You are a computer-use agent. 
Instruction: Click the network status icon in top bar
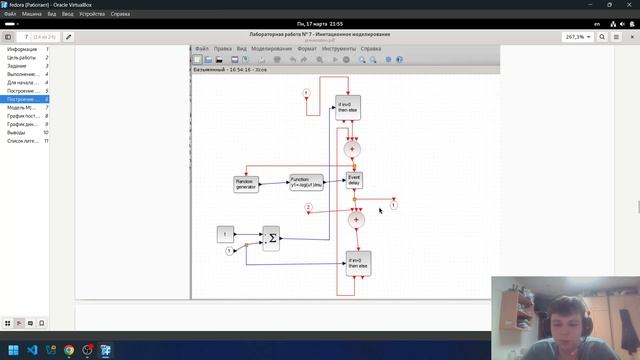[x=613, y=24]
